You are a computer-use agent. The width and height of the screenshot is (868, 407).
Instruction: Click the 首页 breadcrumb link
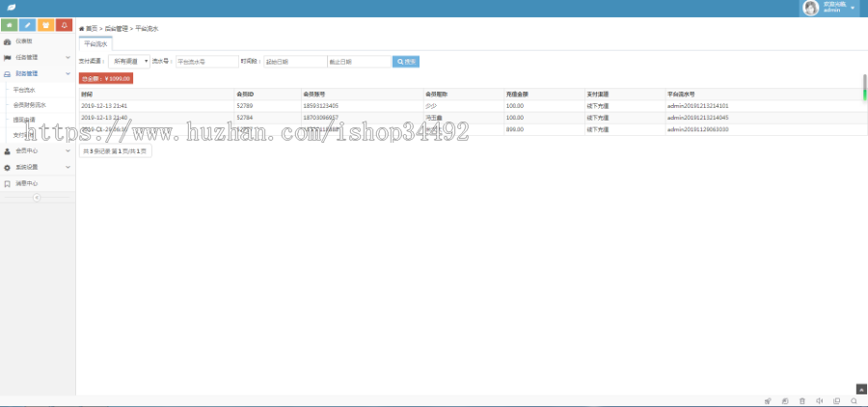click(92, 29)
